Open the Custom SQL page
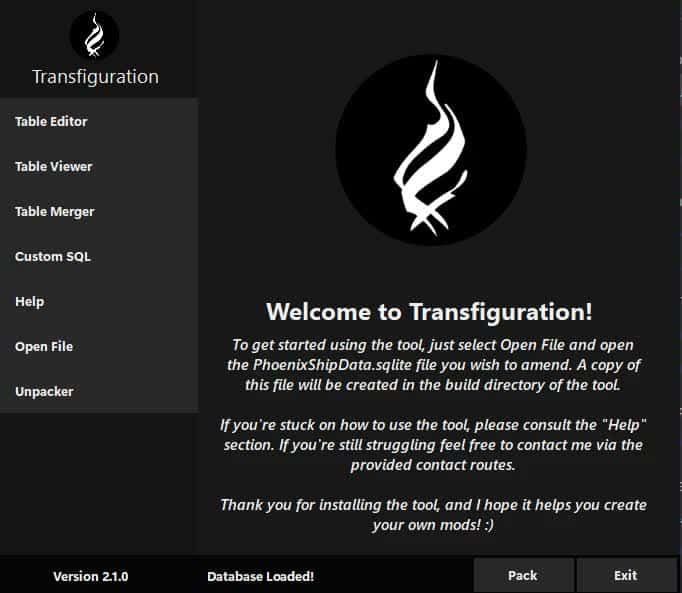 click(x=99, y=257)
